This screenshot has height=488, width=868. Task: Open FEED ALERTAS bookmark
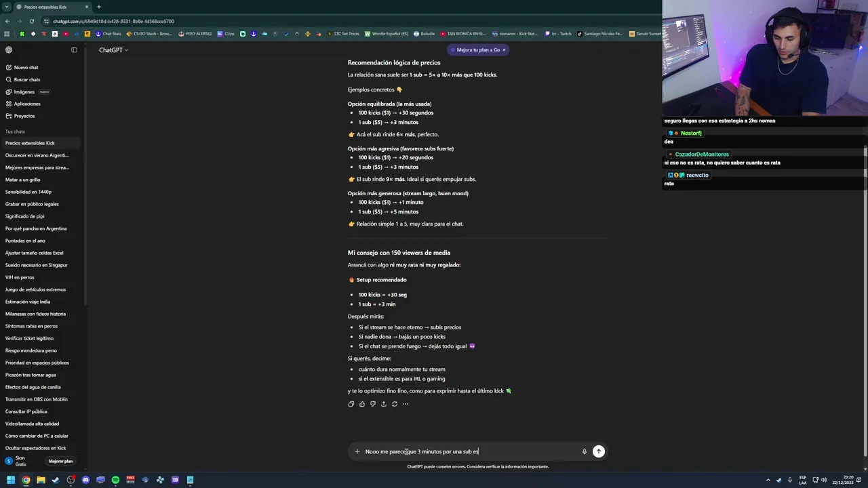coord(195,34)
